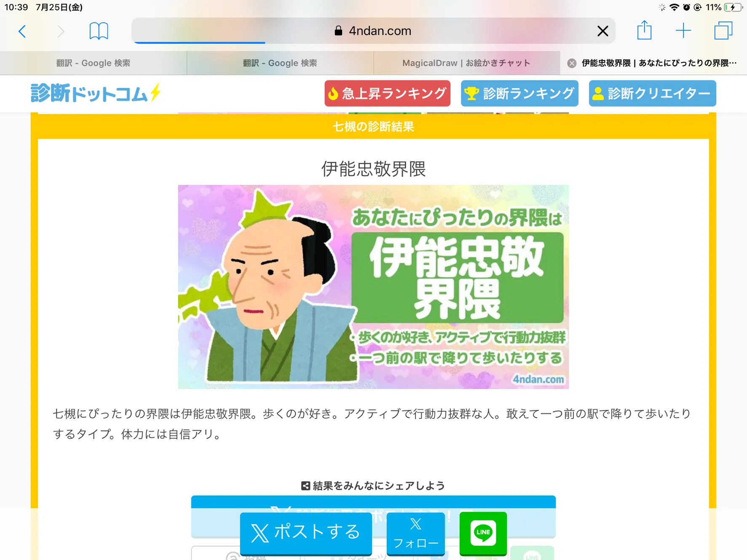This screenshot has width=747, height=560.
Task: Switch to the MagicalDraw お絵かきチャット tab
Action: [466, 63]
